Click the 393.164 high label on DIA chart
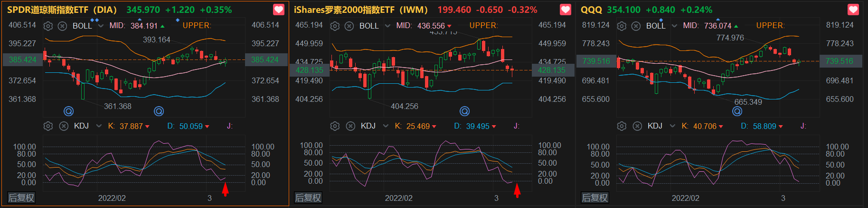Image resolution: width=868 pixels, height=208 pixels. 157,40
